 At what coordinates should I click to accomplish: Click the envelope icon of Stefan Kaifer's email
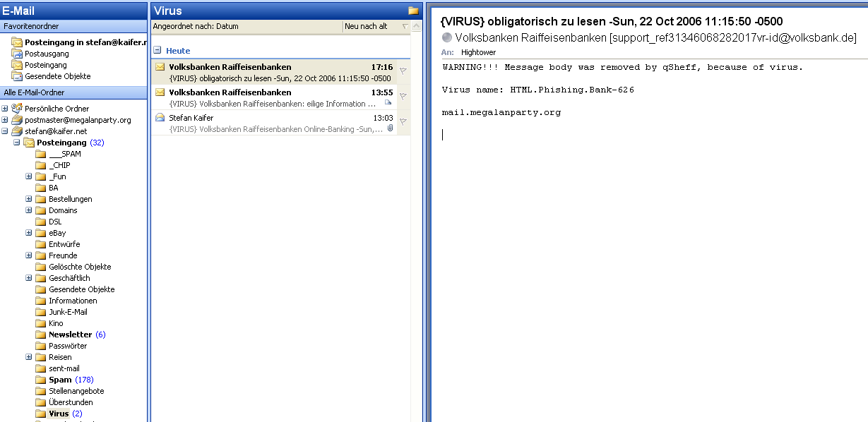click(160, 118)
